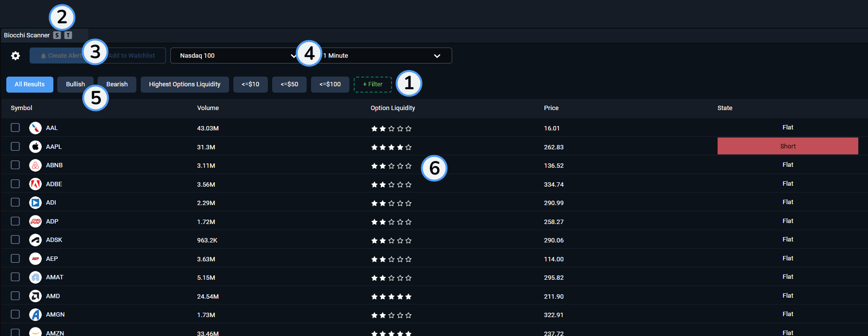
Task: Click the AMAT ticker symbol
Action: tap(55, 277)
